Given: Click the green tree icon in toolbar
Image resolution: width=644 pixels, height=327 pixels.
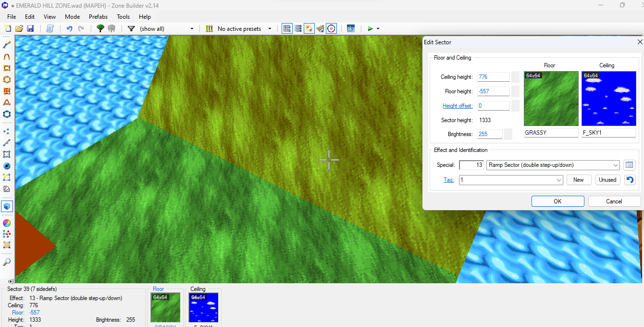Looking at the screenshot, I should 100,29.
